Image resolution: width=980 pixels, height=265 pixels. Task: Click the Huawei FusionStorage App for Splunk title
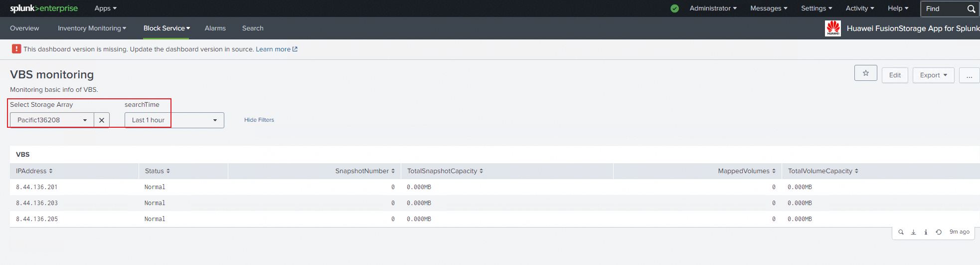point(913,28)
